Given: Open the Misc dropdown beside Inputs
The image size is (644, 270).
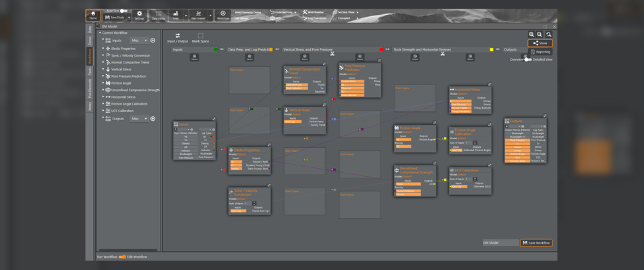Looking at the screenshot, I should click(x=139, y=40).
